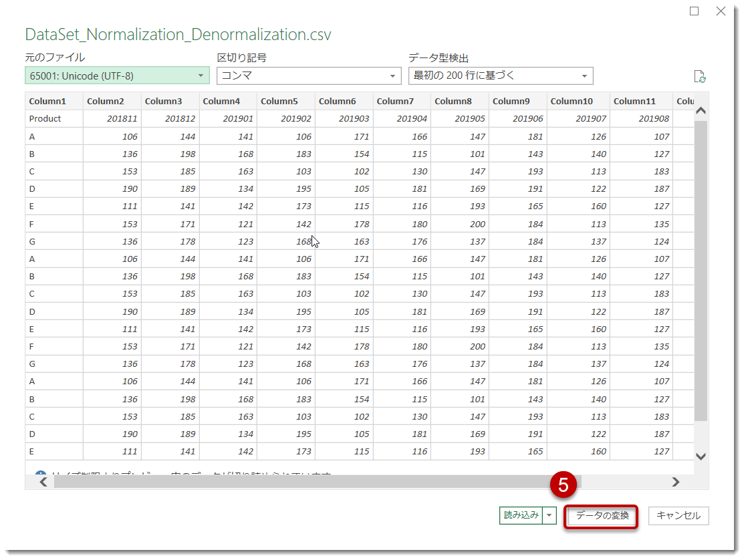
Task: Select the Column2 header
Action: [x=112, y=102]
